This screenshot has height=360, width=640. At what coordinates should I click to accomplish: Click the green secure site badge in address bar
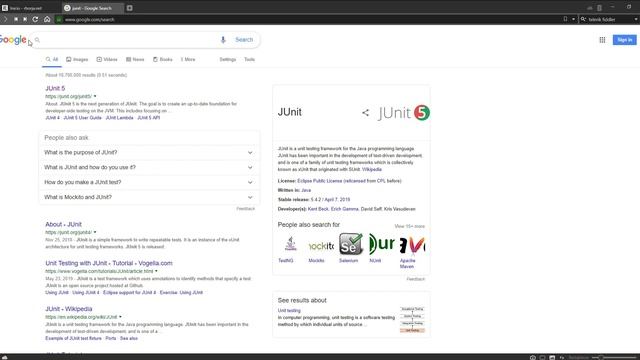[59, 19]
